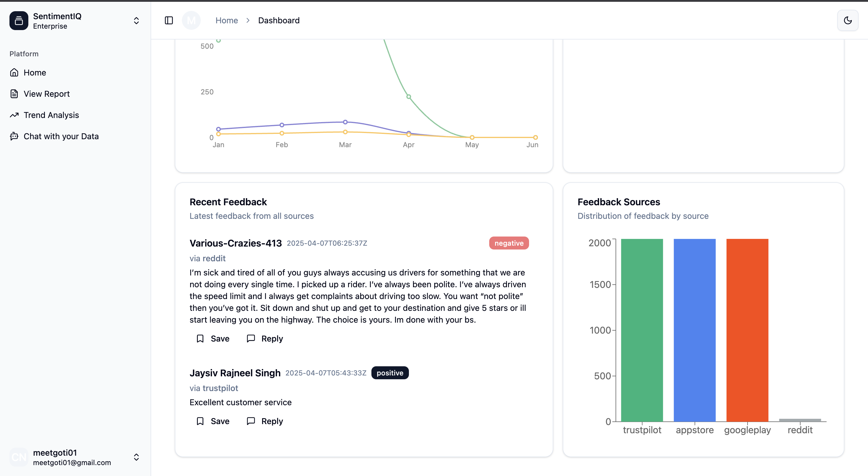Click bookmark icon on Jaysiv Rajneel Singh feedback
This screenshot has width=868, height=476.
[200, 421]
